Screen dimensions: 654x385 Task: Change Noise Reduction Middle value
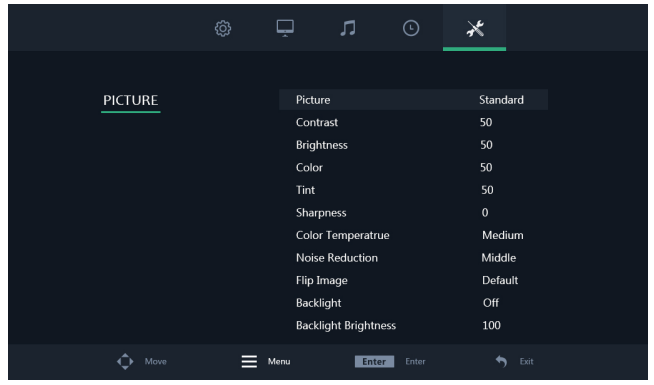tap(498, 258)
